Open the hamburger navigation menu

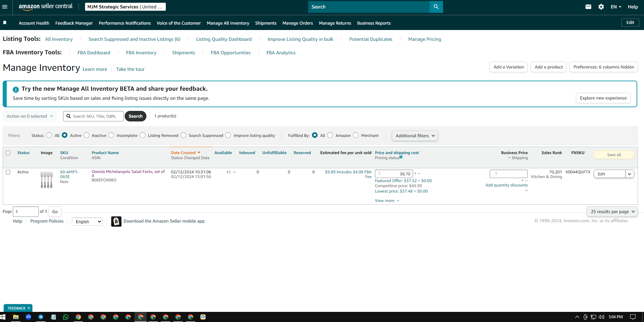click(5, 7)
